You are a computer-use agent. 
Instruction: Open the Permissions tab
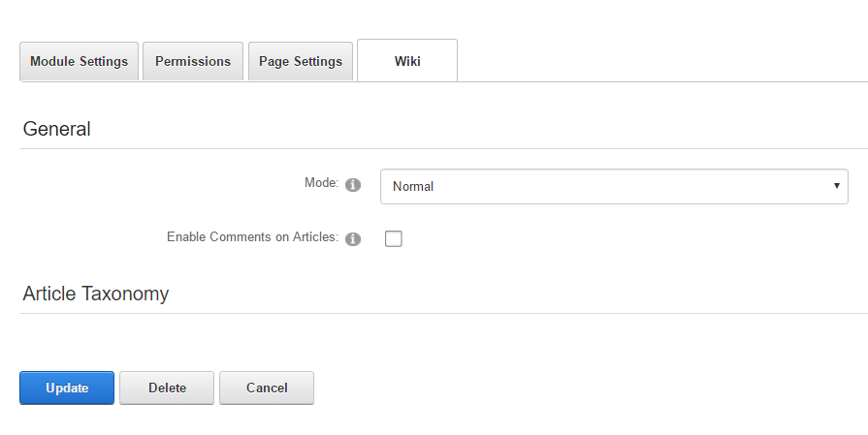click(x=193, y=61)
